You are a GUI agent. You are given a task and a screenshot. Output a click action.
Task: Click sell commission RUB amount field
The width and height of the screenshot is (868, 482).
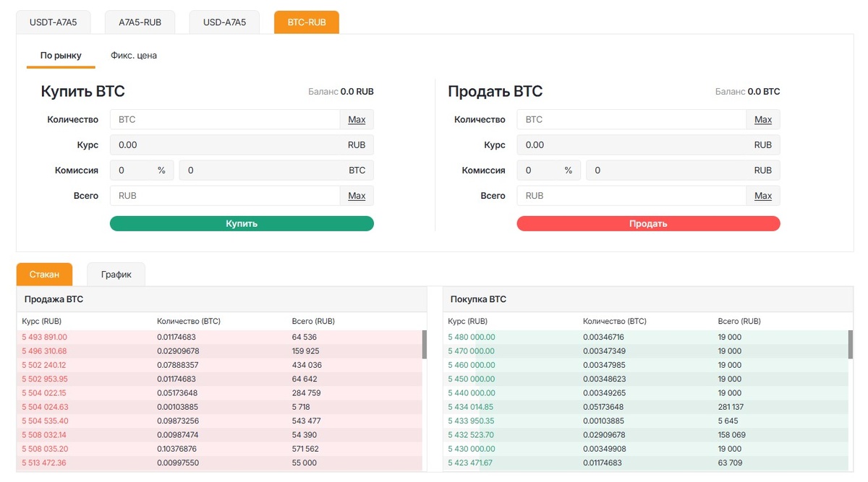tap(683, 171)
